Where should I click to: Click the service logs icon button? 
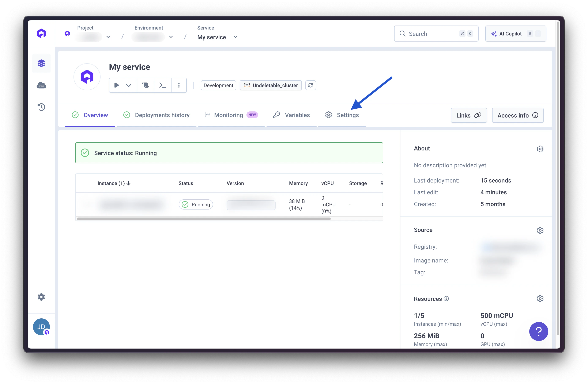point(145,85)
